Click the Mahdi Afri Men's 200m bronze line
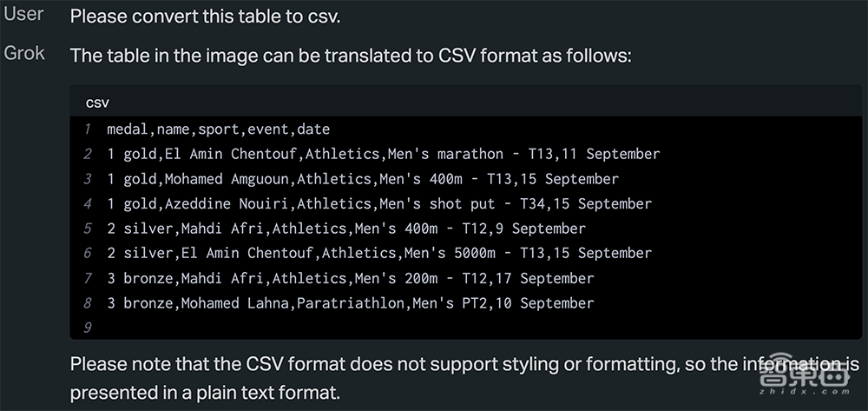868x411 pixels. [350, 278]
